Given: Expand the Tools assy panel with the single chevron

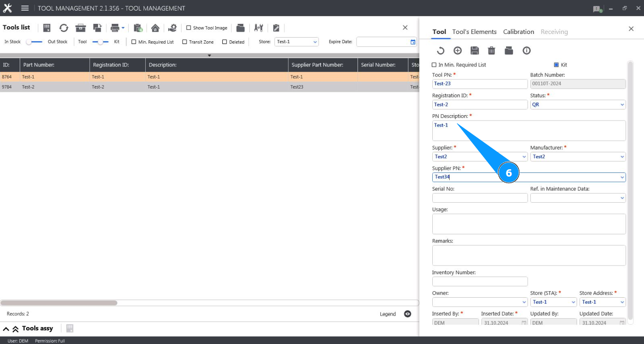Looking at the screenshot, I should point(6,329).
